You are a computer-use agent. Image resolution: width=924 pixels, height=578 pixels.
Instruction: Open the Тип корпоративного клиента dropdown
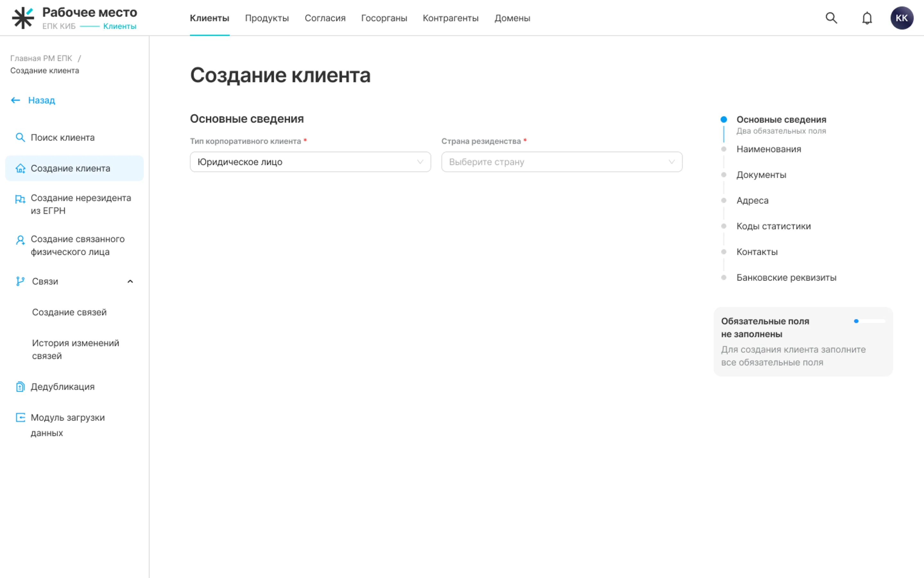point(311,162)
